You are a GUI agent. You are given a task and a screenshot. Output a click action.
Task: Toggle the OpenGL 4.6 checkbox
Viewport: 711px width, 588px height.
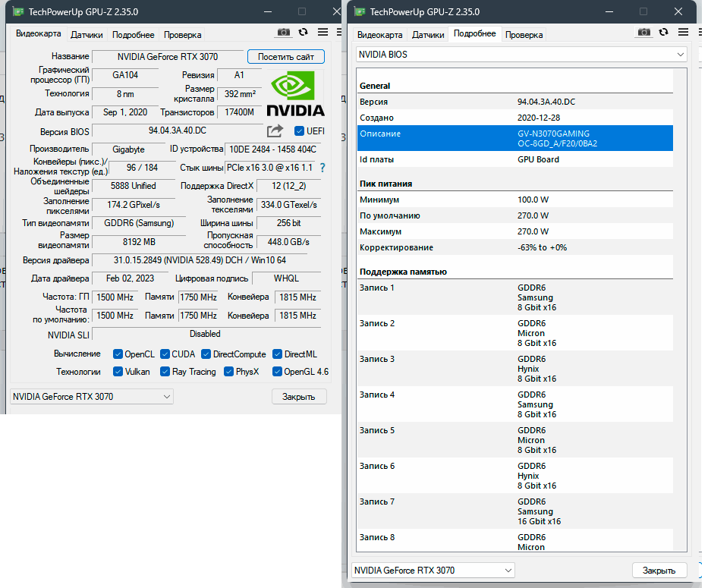tap(277, 372)
